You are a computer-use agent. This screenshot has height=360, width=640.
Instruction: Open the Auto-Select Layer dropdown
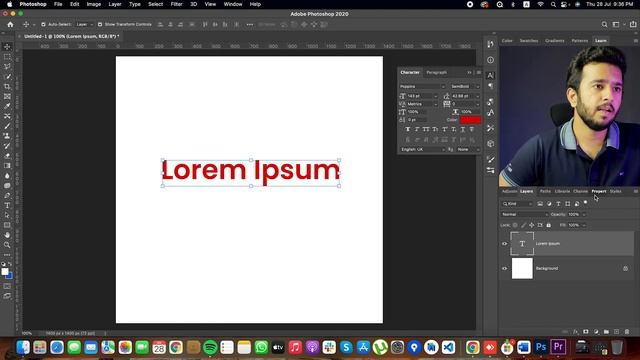85,24
